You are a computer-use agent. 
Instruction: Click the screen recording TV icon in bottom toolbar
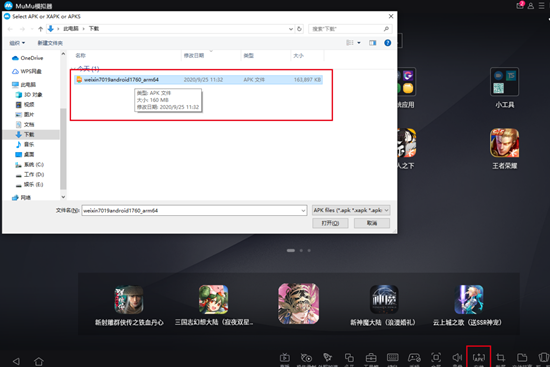tap(285, 358)
